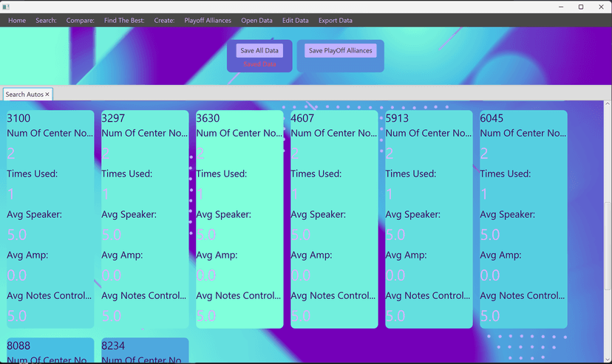Select the team 8234 auto card
Image resolution: width=612 pixels, height=364 pixels.
tap(145, 351)
